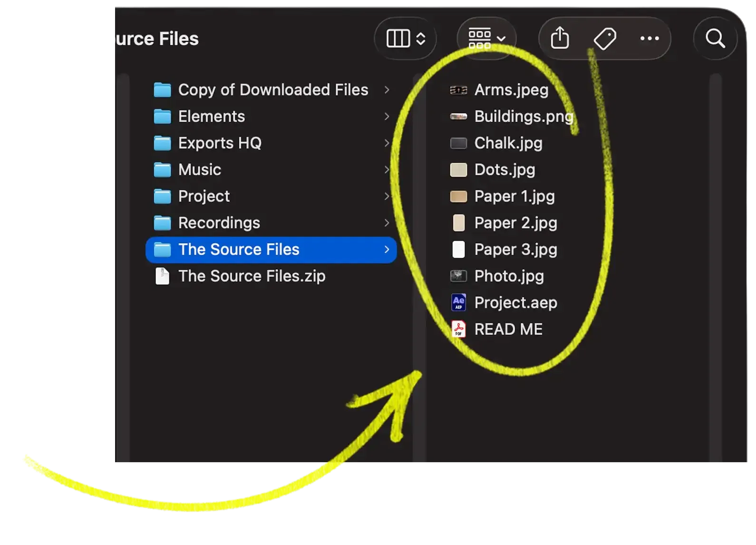Select the Buildings.png file
Image resolution: width=756 pixels, height=545 pixels.
click(x=512, y=117)
